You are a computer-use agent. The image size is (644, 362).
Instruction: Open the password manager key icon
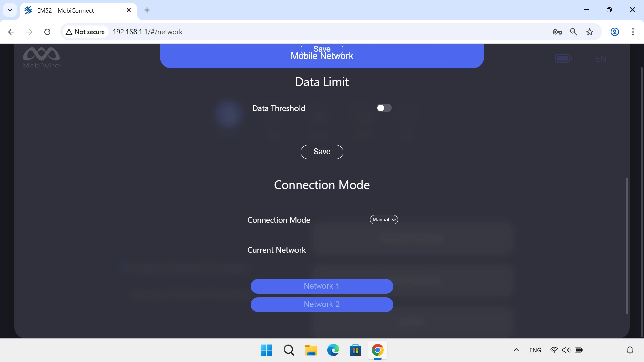[557, 32]
